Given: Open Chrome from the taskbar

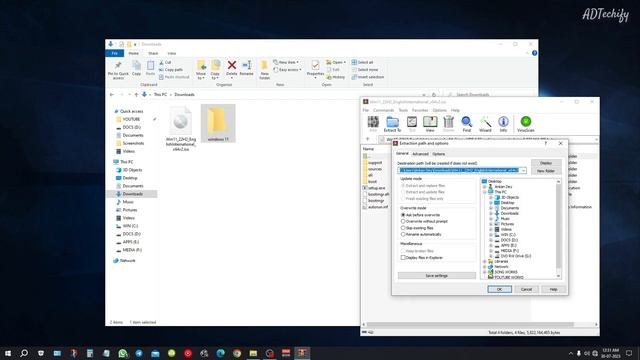Looking at the screenshot, I should 237,353.
